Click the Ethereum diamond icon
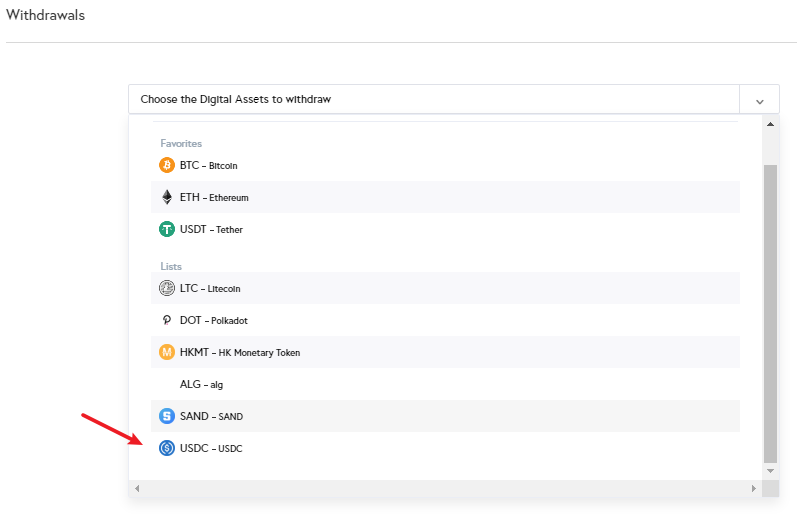 click(167, 197)
